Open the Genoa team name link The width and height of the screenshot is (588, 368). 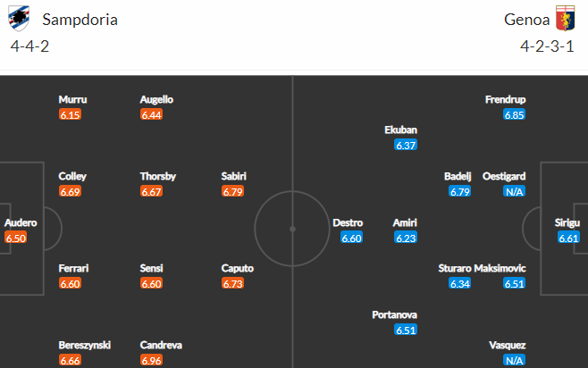point(526,20)
